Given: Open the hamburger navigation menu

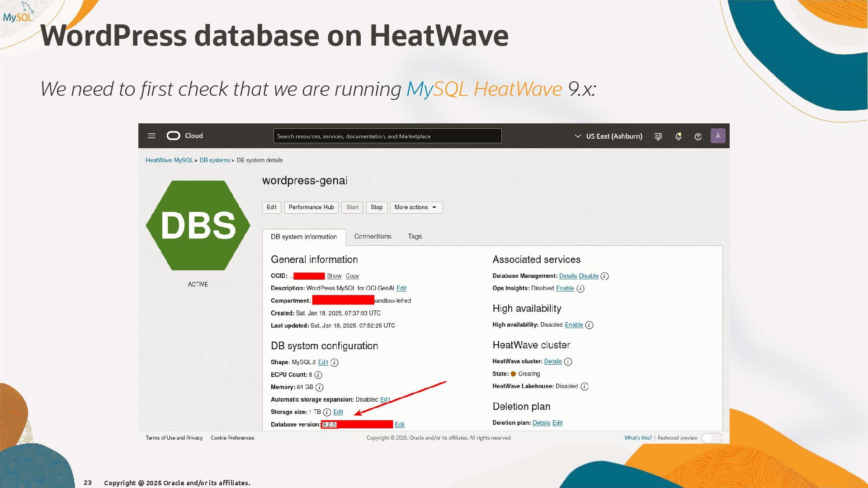Looking at the screenshot, I should (151, 136).
